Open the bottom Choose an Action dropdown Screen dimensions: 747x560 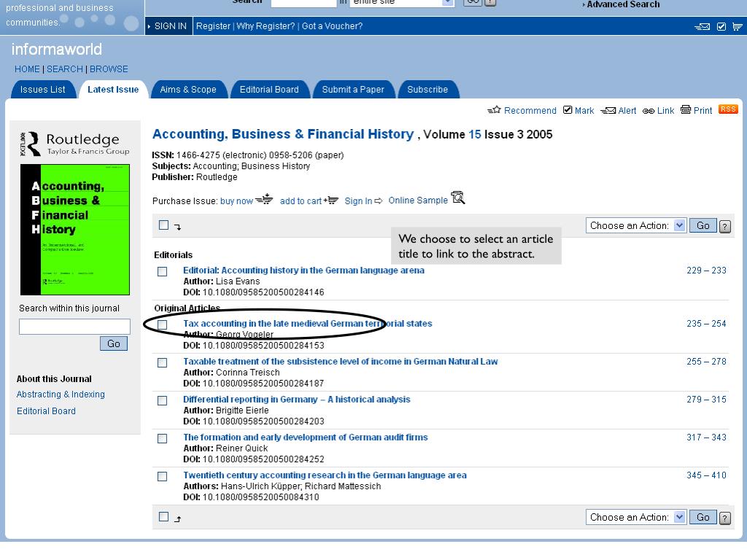[x=635, y=517]
